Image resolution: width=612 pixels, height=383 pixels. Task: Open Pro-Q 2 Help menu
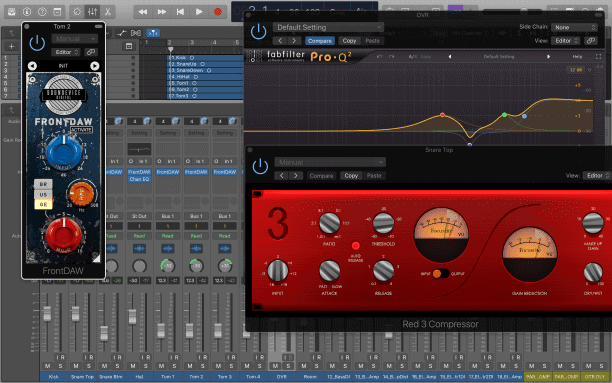[577, 57]
